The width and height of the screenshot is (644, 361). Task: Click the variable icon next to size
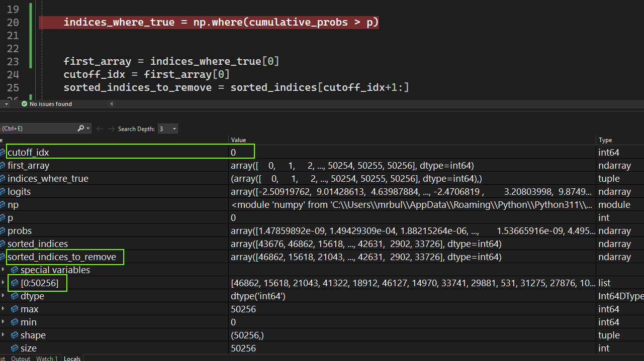pos(14,348)
